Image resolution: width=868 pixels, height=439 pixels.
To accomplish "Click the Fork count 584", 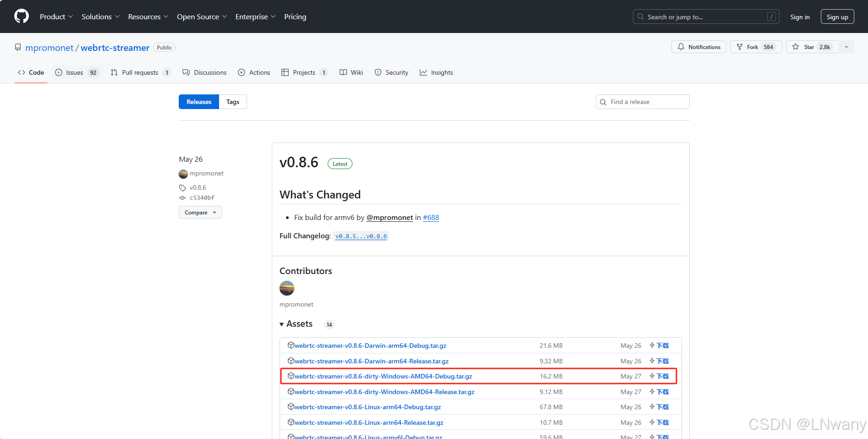I will tap(769, 47).
